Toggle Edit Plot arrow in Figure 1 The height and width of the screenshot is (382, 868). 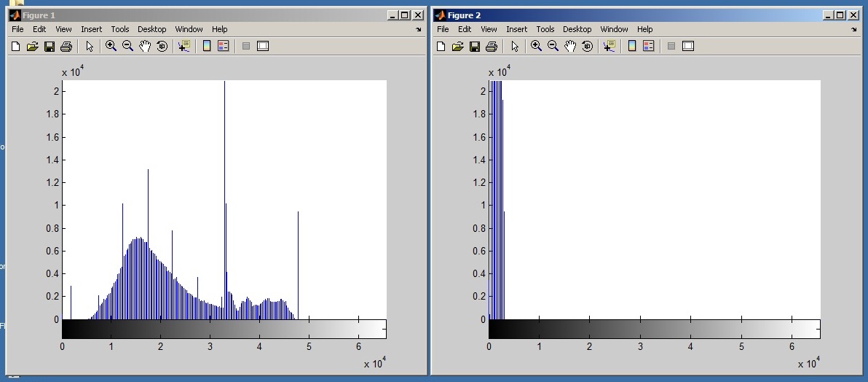tap(90, 46)
